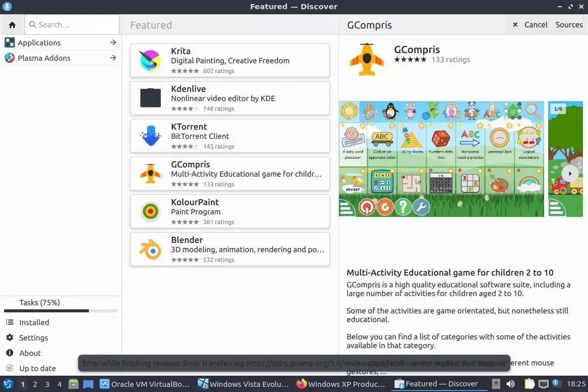
Task: Click the Installed list icon
Action: point(10,322)
